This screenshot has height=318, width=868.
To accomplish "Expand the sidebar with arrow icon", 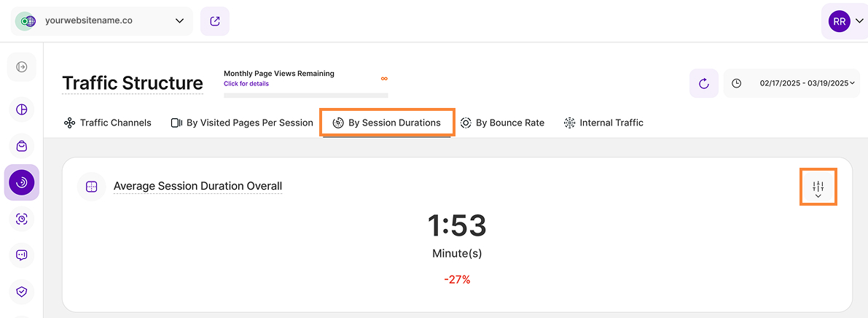I will 22,67.
